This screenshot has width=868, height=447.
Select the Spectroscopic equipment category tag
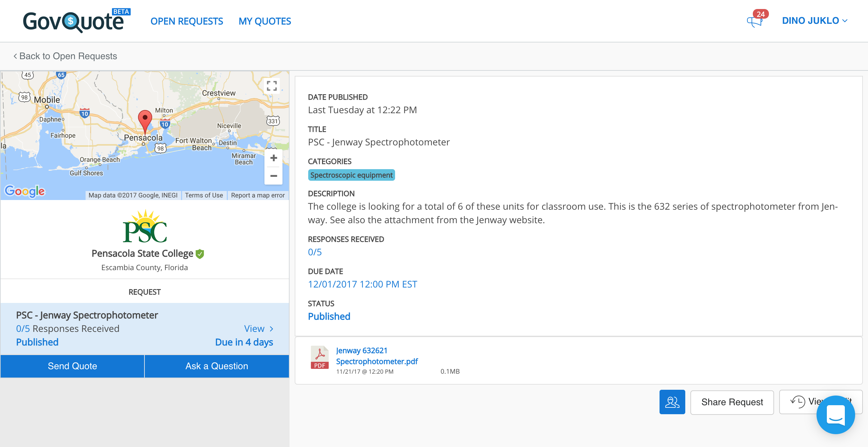pos(351,175)
